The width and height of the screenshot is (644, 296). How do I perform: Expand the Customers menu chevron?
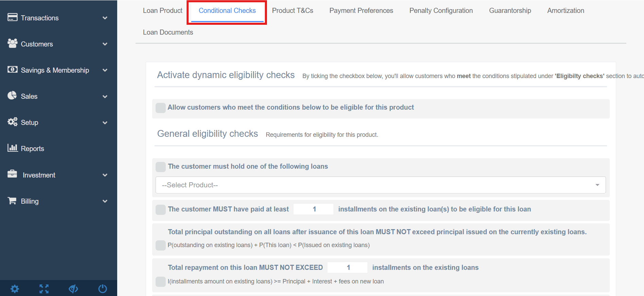tap(105, 44)
